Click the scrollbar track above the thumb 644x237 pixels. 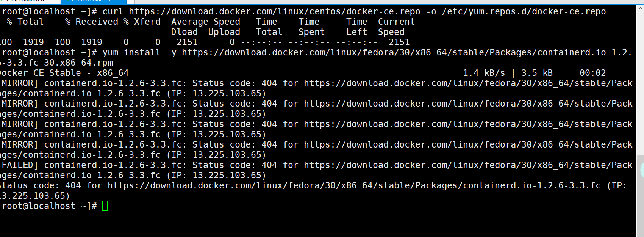[640, 80]
